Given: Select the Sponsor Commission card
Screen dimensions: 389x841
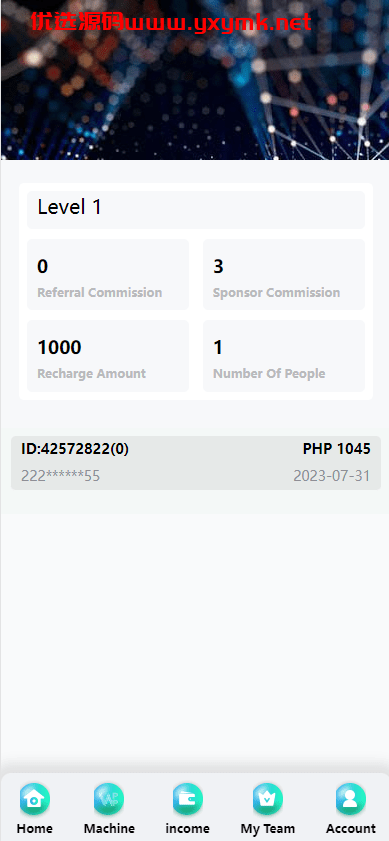Looking at the screenshot, I should [x=284, y=275].
